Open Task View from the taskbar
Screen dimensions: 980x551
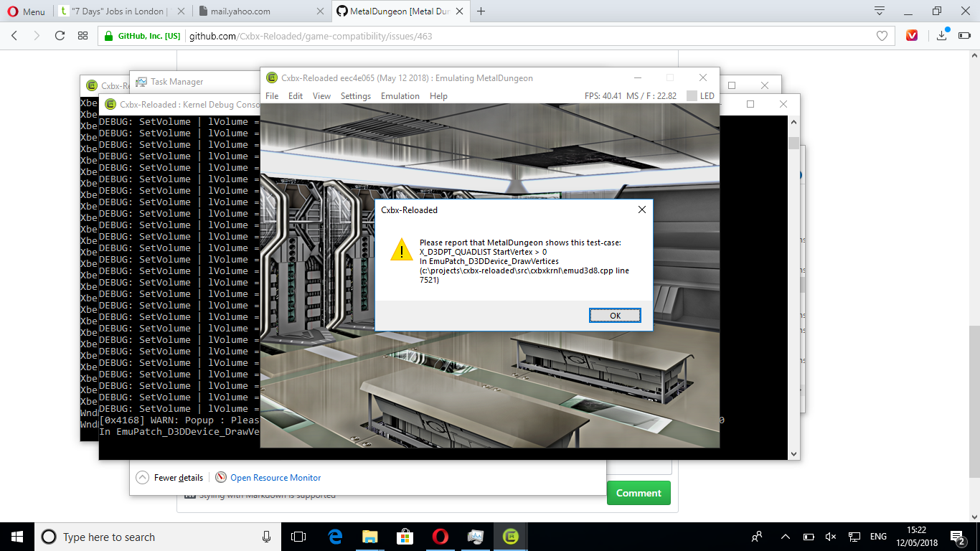[x=298, y=537]
